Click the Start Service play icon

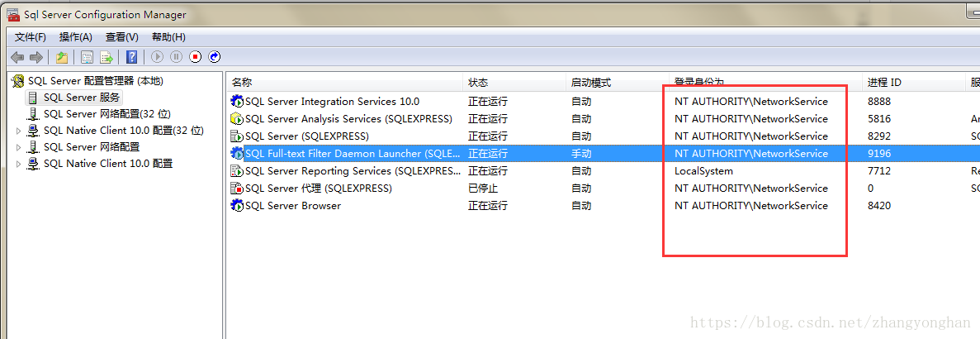(x=158, y=58)
